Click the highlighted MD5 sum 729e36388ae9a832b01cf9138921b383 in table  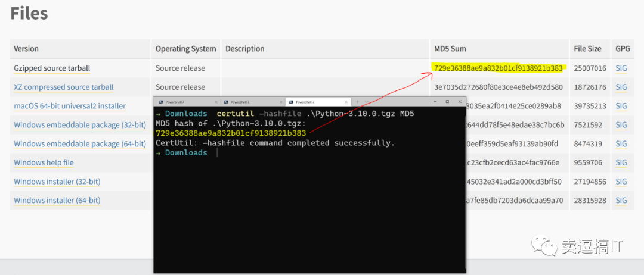pyautogui.click(x=498, y=68)
